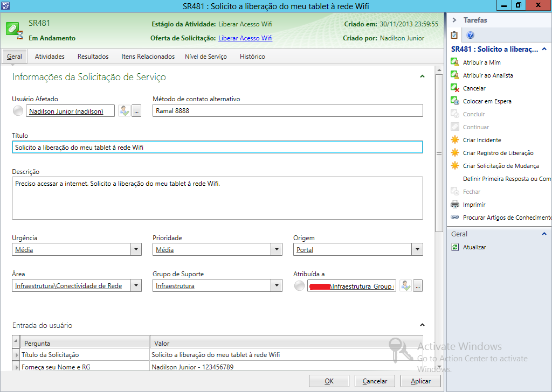Click the Continuar task icon
This screenshot has width=552, height=392.
coord(455,127)
